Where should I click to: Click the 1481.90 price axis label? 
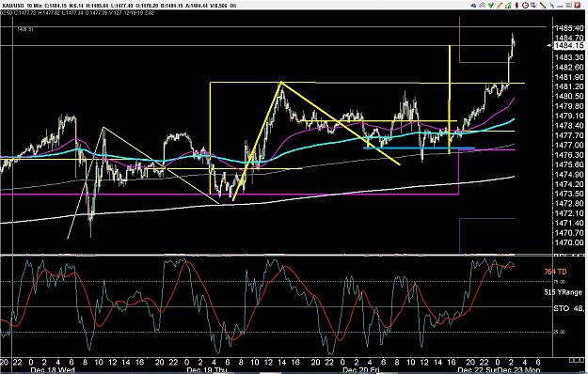tap(569, 77)
